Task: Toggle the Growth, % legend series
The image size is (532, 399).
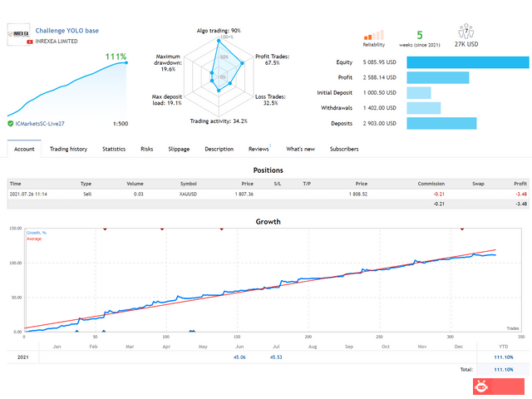Action: [37, 233]
